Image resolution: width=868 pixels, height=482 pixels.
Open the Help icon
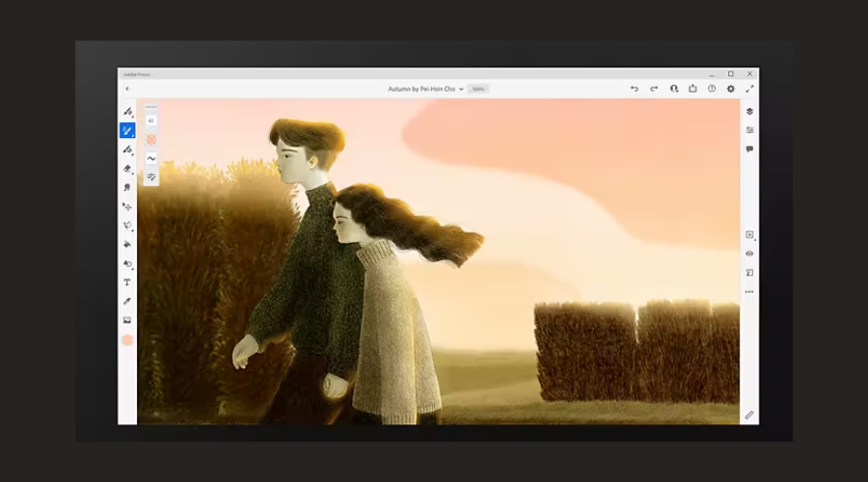click(x=712, y=89)
